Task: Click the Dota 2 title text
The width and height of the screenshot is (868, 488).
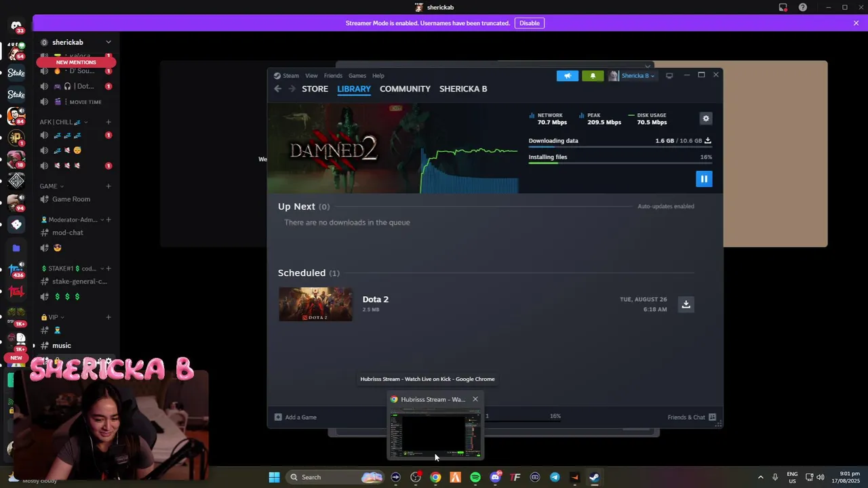Action: (376, 300)
